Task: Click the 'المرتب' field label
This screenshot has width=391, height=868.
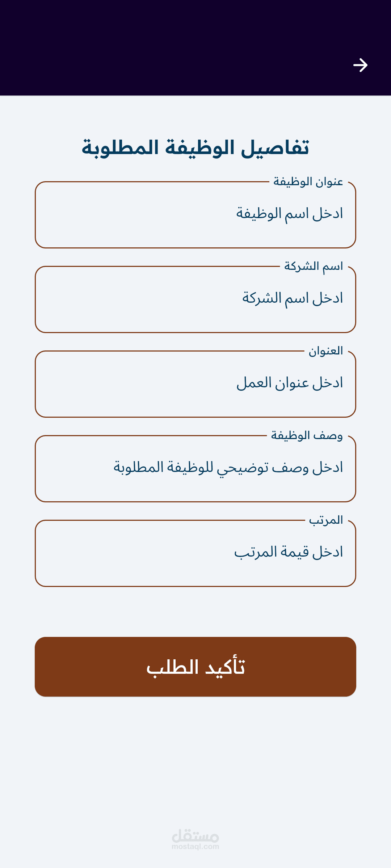Action: pos(326,520)
